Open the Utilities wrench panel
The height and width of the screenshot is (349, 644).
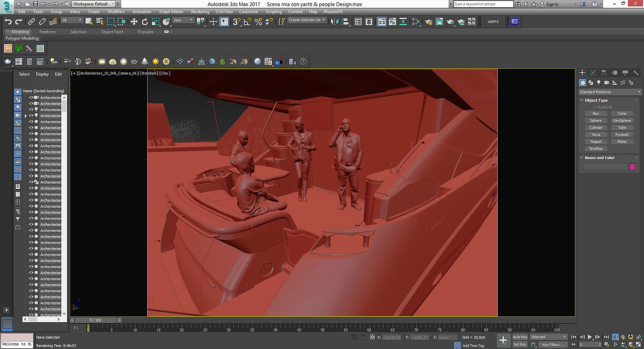point(636,73)
